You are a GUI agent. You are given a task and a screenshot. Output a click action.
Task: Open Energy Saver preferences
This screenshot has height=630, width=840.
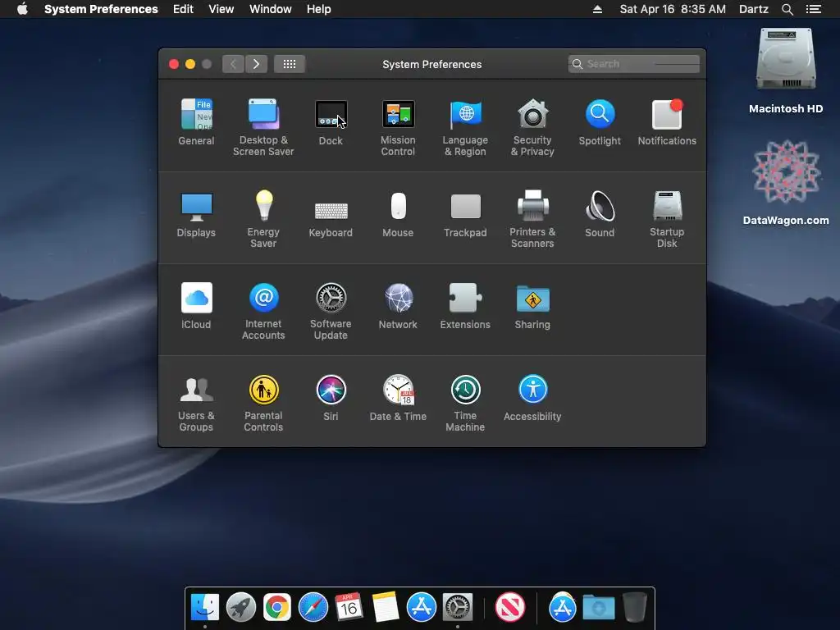(x=263, y=219)
